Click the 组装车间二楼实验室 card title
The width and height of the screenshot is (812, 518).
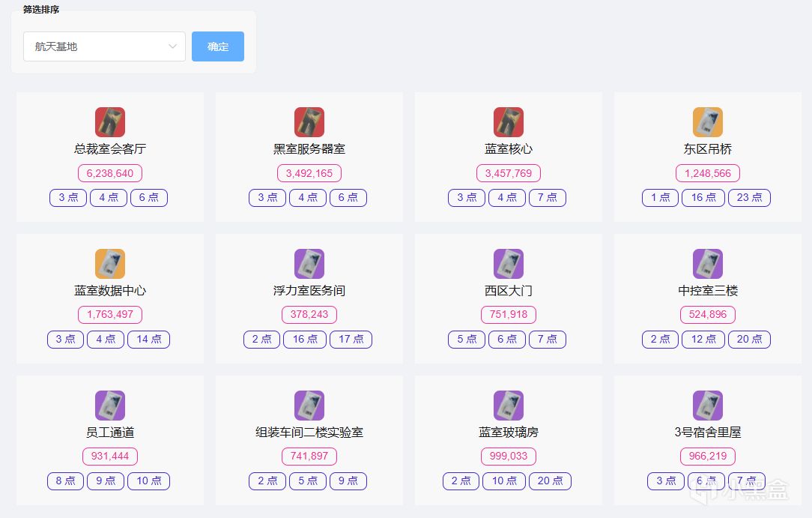pyautogui.click(x=309, y=433)
